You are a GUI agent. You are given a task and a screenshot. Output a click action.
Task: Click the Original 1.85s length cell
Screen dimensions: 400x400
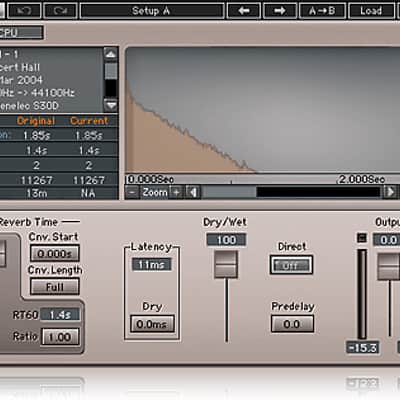coord(37,135)
